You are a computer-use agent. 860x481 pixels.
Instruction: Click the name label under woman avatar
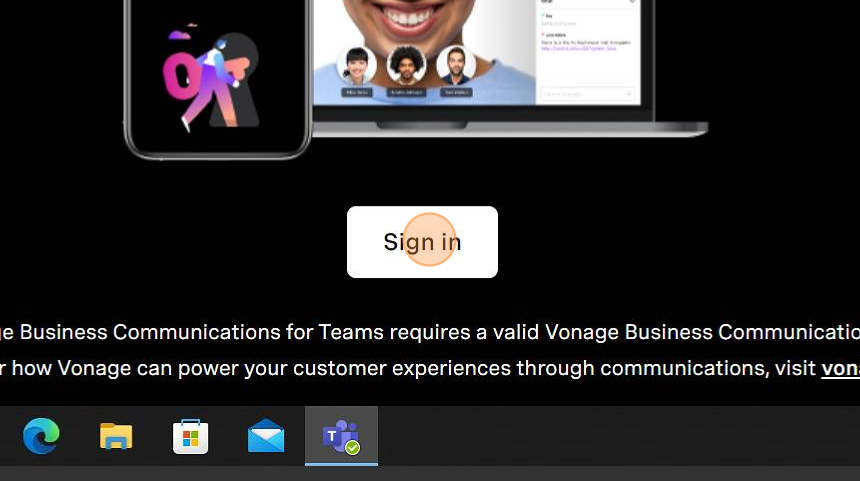357,92
